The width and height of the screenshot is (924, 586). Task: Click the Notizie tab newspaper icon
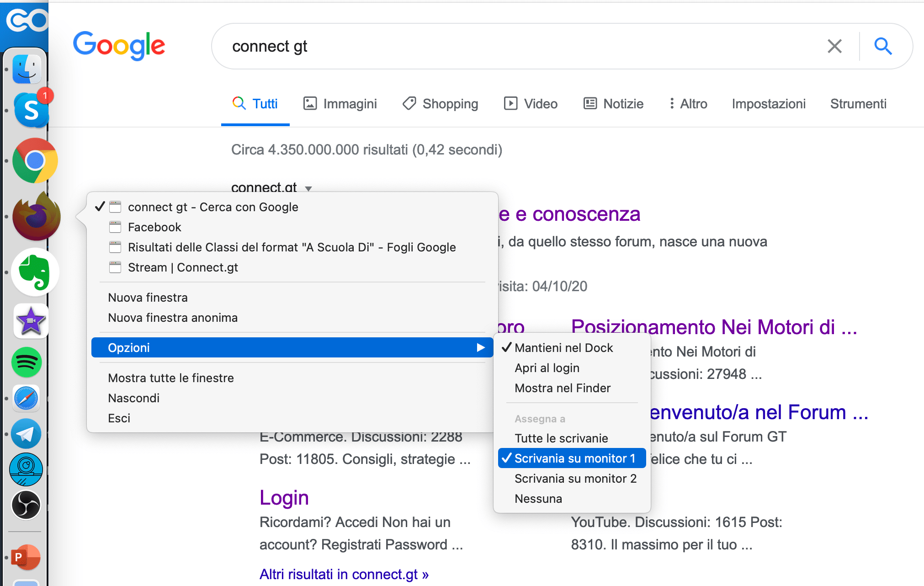pyautogui.click(x=590, y=103)
